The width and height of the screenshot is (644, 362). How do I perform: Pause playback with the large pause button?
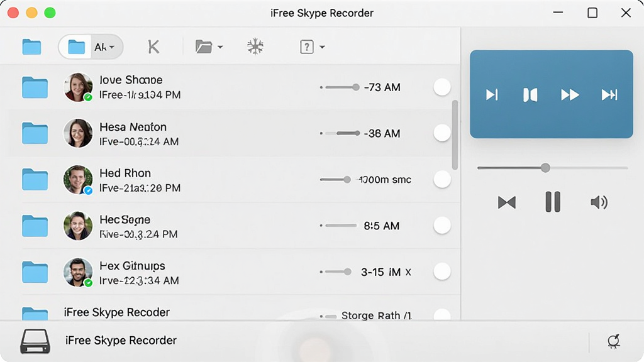click(553, 202)
